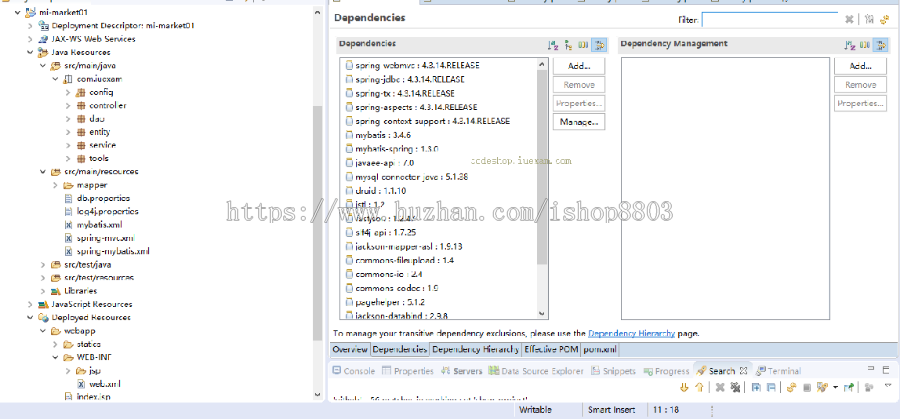This screenshot has height=419, width=900.
Task: Collapse all results in Search view
Action: click(771, 387)
